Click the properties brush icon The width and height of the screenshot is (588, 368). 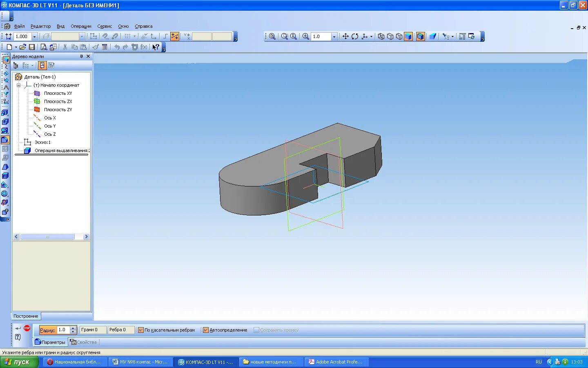click(x=96, y=47)
